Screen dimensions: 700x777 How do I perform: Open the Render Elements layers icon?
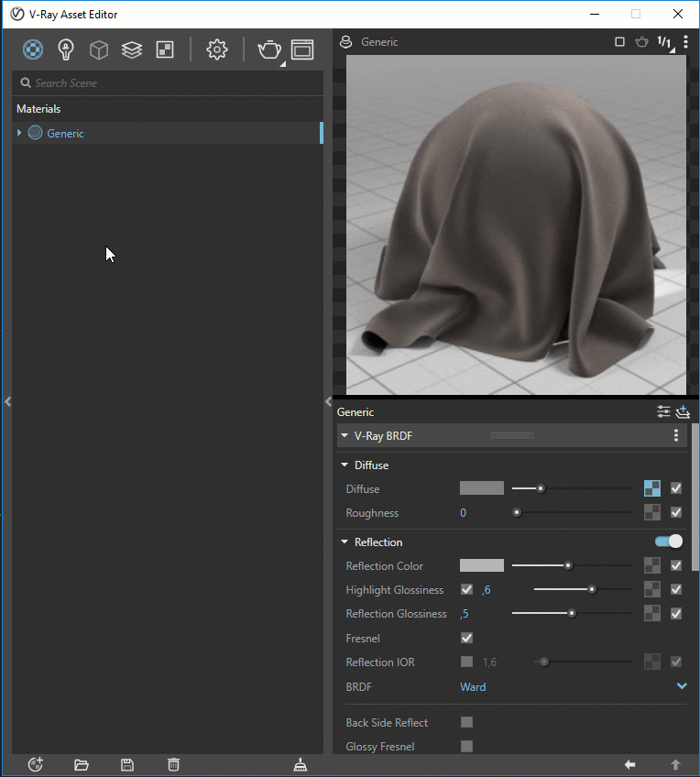tap(132, 50)
